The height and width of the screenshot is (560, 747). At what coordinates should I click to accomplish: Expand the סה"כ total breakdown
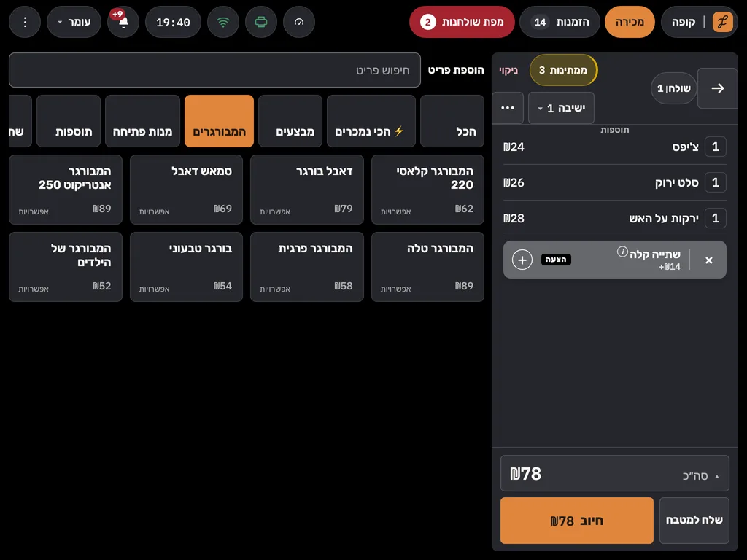[614, 473]
